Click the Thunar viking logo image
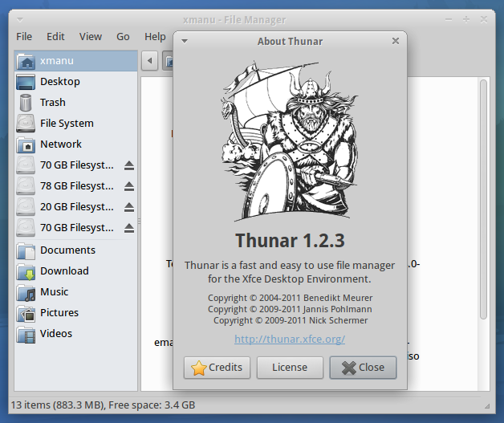This screenshot has height=423, width=504. (x=289, y=140)
